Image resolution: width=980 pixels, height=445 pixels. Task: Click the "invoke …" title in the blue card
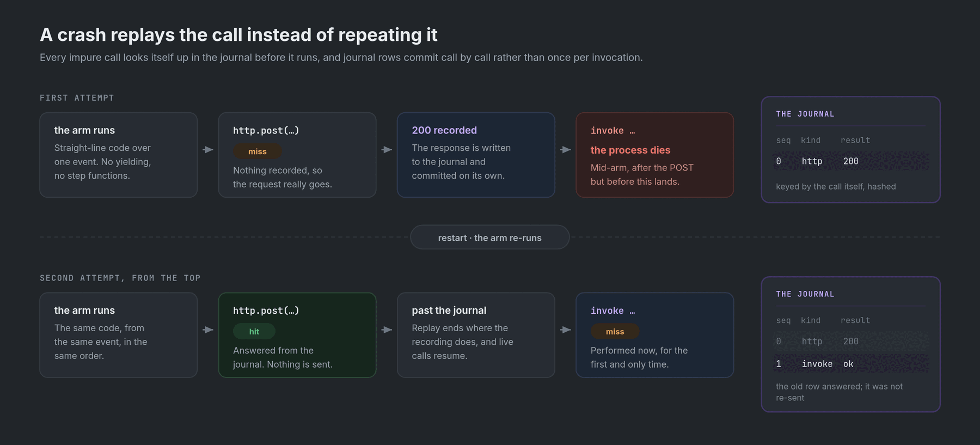pyautogui.click(x=612, y=310)
